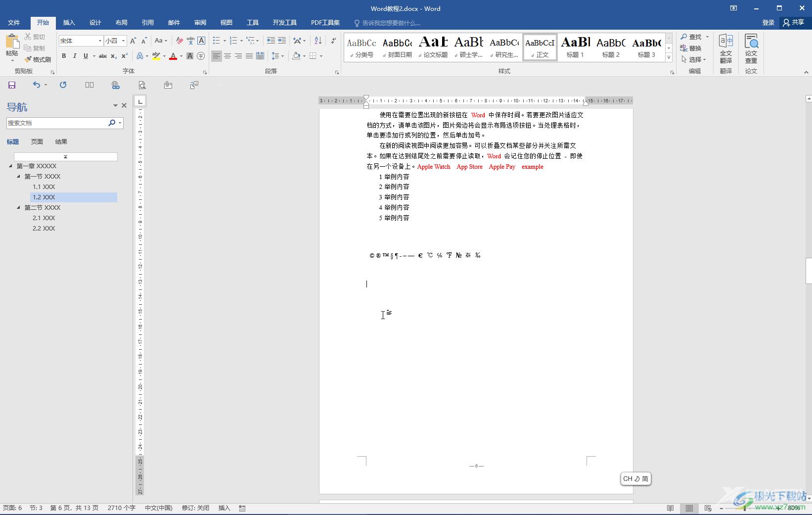
Task: Collapse the 第一章 XXXXX heading in navigation
Action: click(x=11, y=166)
